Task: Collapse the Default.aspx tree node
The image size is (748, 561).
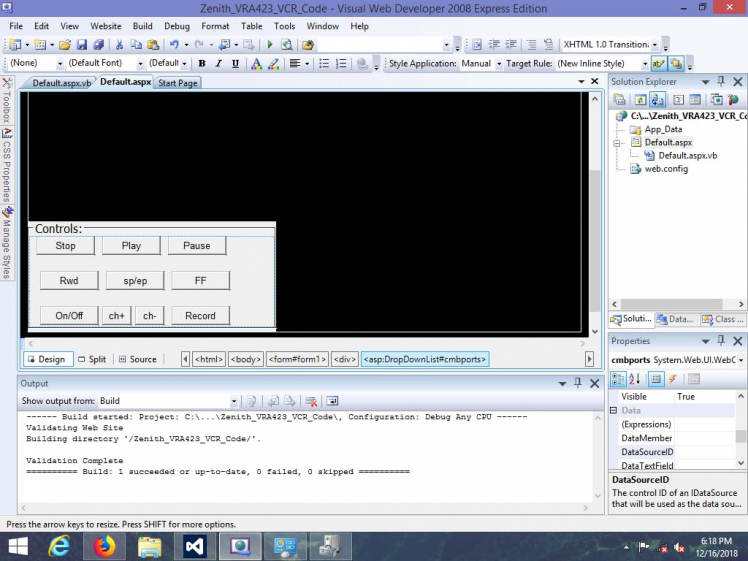Action: coord(616,143)
